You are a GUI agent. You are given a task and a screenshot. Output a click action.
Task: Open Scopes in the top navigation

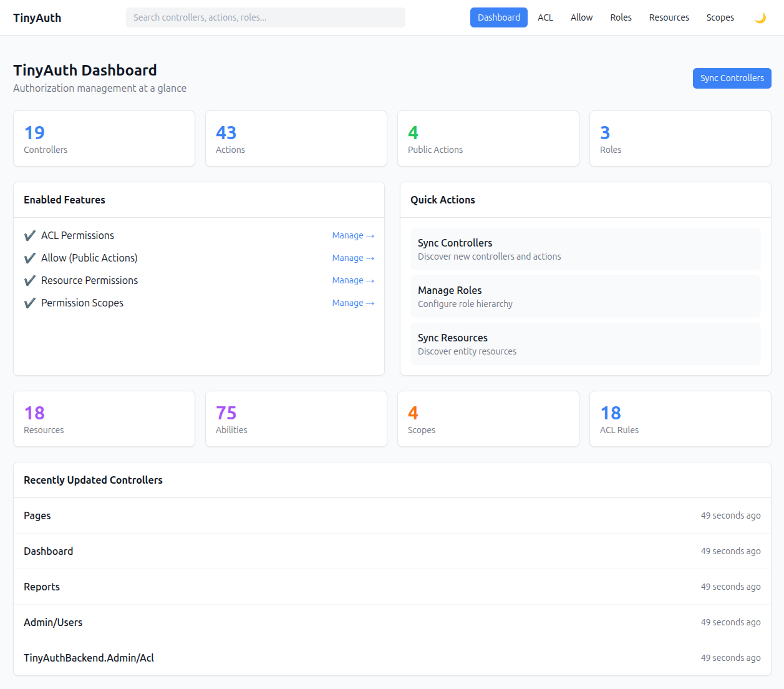coord(720,17)
